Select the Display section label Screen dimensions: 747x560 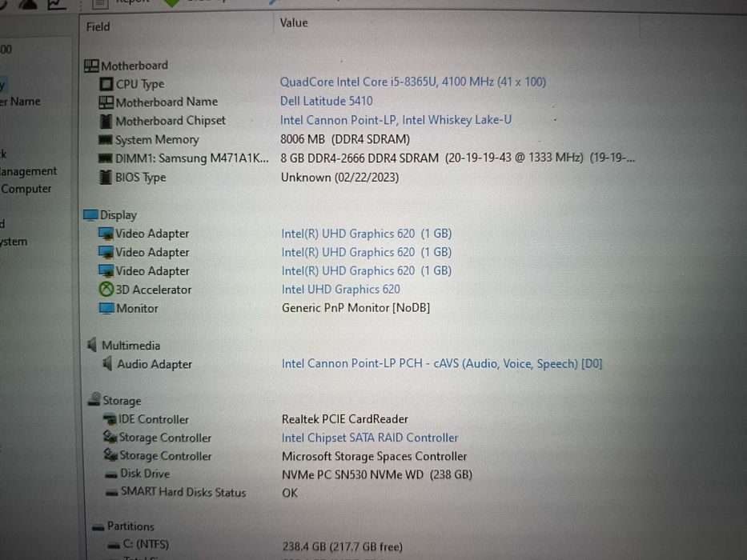(118, 215)
